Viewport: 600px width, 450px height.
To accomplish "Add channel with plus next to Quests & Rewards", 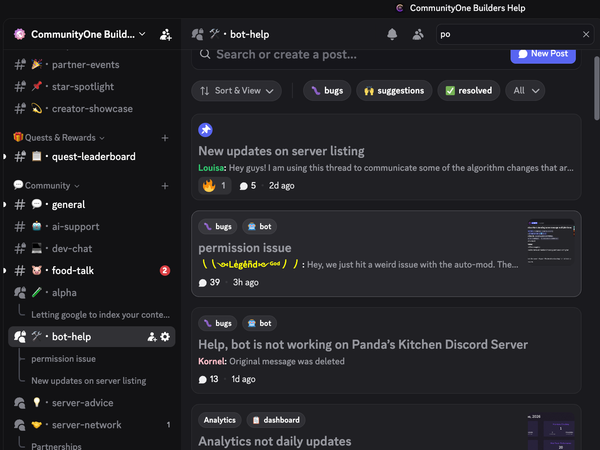I will [165, 138].
